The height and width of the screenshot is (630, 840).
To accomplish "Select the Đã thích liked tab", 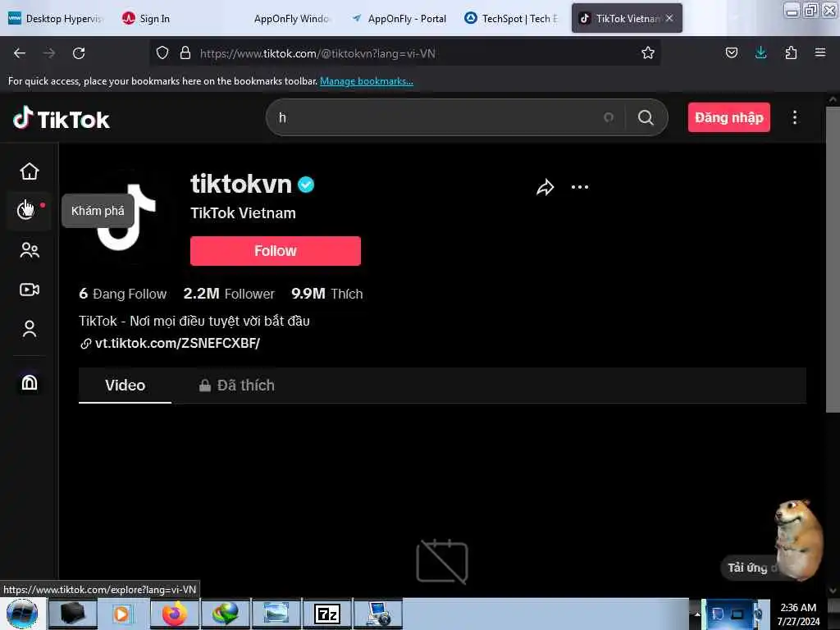I will [x=237, y=386].
